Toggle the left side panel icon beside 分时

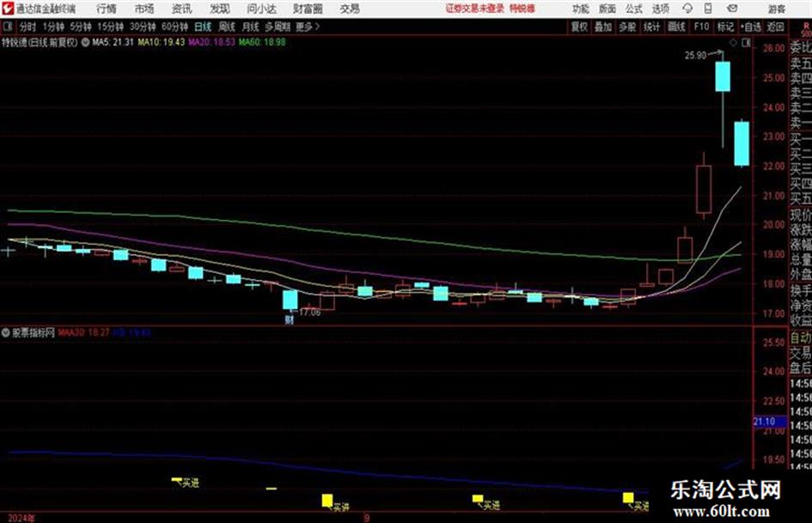pos(7,27)
